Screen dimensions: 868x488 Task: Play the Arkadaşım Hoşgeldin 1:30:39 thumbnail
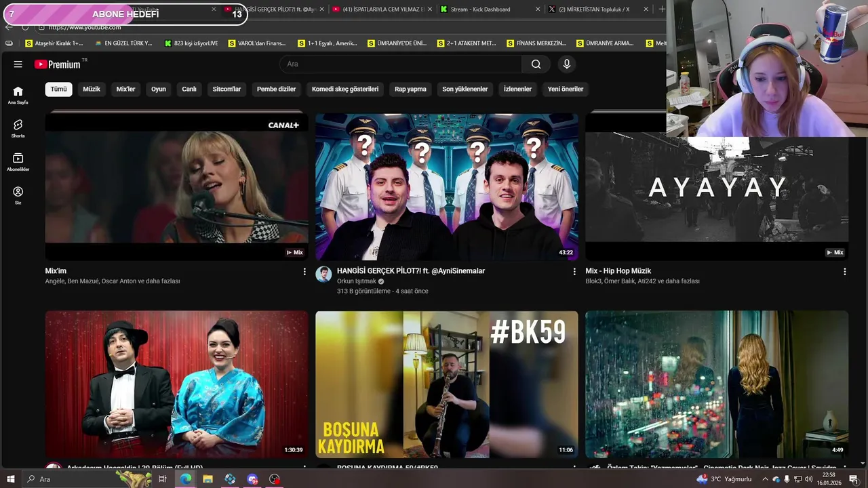(x=177, y=384)
